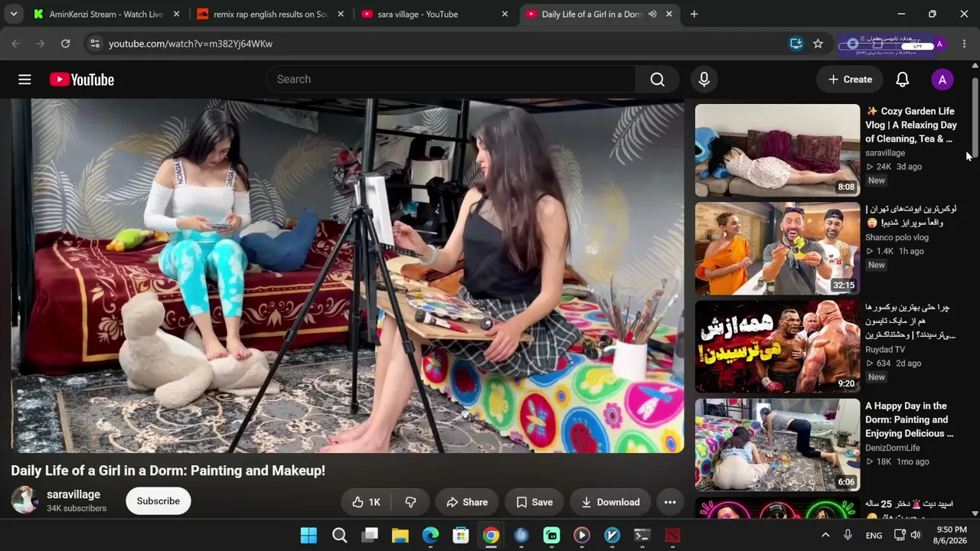Open the Ruydad TV boxing video thumbnail

(777, 347)
